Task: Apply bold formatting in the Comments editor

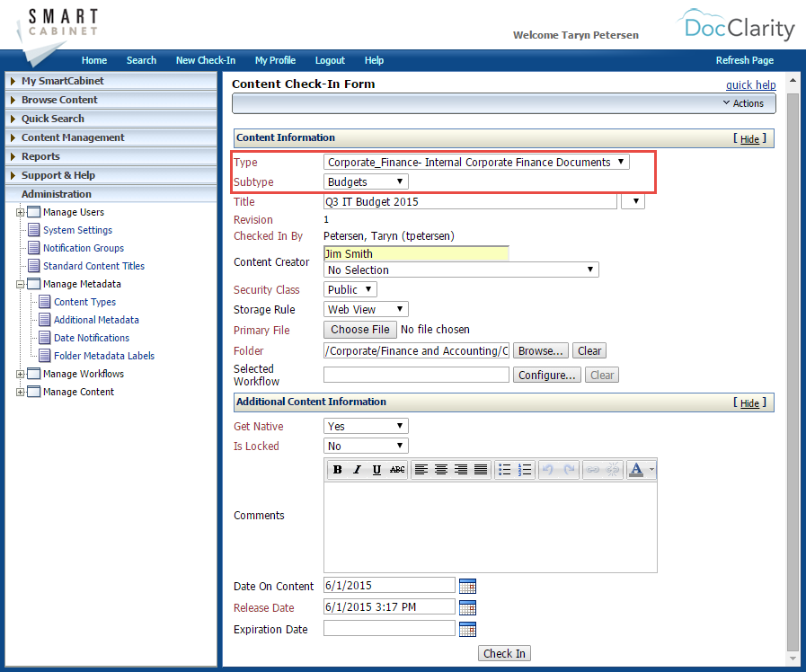Action: 337,469
